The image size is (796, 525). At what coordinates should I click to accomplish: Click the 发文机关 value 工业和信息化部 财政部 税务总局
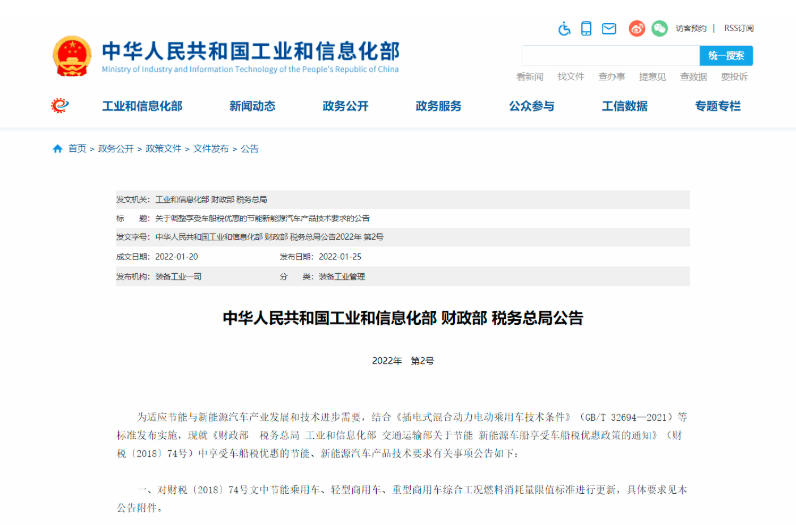pos(211,200)
